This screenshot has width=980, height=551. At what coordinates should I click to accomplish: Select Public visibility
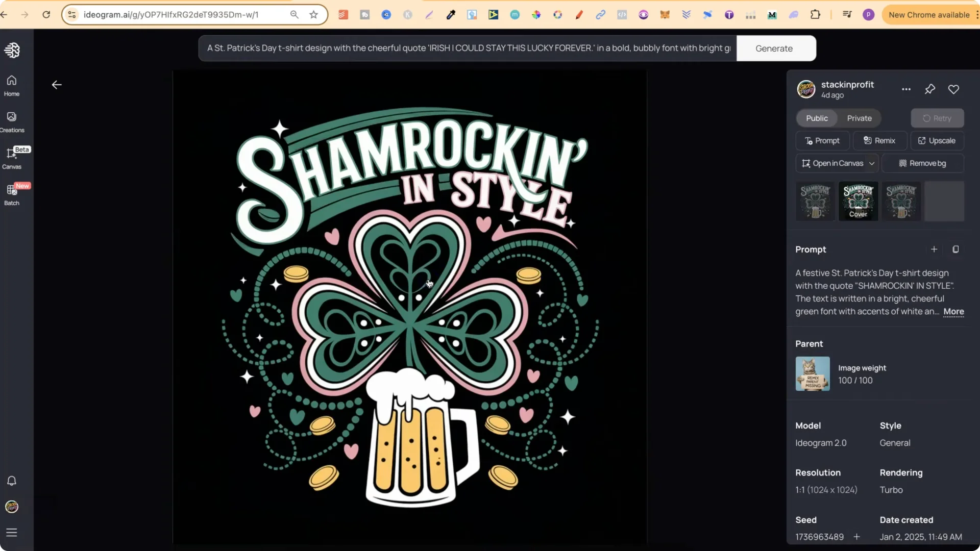[x=816, y=118]
